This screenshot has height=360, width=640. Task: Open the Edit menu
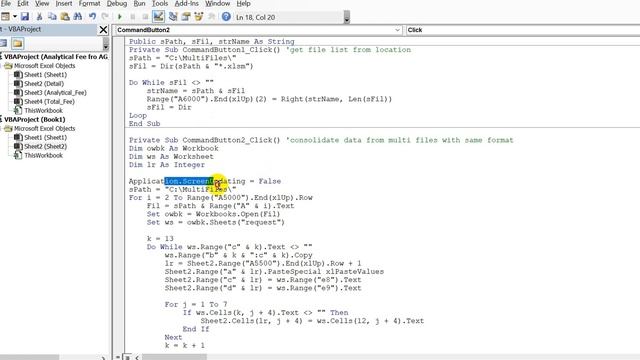coord(22,4)
